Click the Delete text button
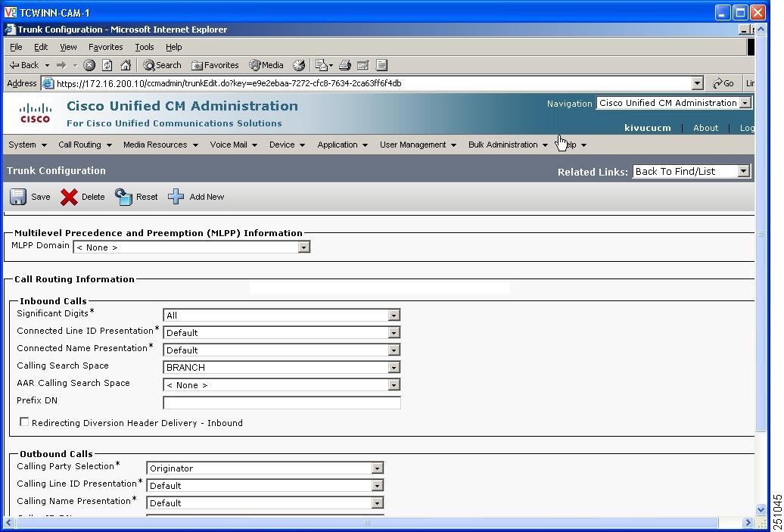 [x=93, y=197]
